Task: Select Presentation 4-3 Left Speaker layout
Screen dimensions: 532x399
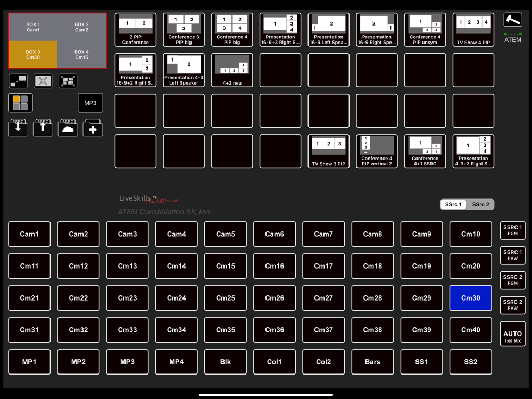Action: point(184,70)
